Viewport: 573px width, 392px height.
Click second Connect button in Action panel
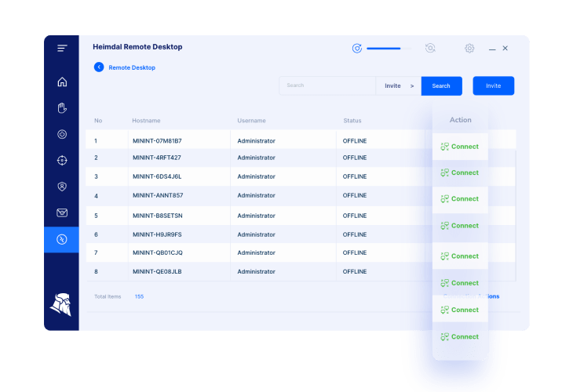click(x=460, y=172)
